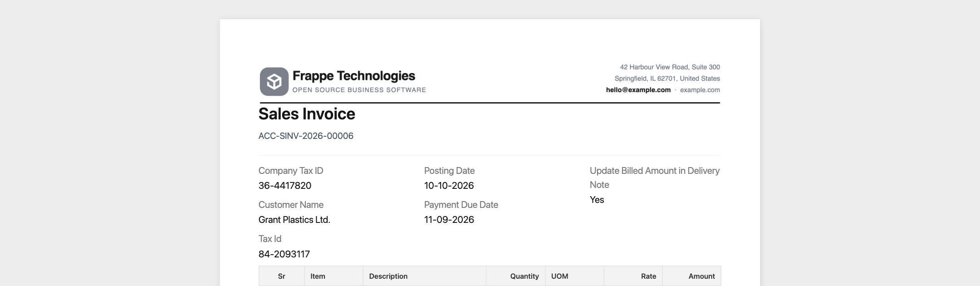Viewport: 980px width, 286px height.
Task: Select invoice number ACC-SINV-2026-00006
Action: click(306, 136)
